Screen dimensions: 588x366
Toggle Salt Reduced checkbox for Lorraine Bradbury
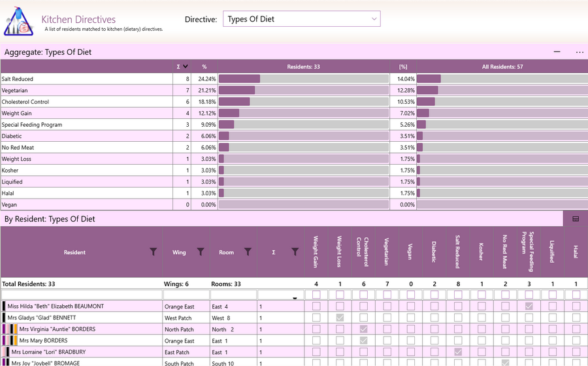point(458,352)
